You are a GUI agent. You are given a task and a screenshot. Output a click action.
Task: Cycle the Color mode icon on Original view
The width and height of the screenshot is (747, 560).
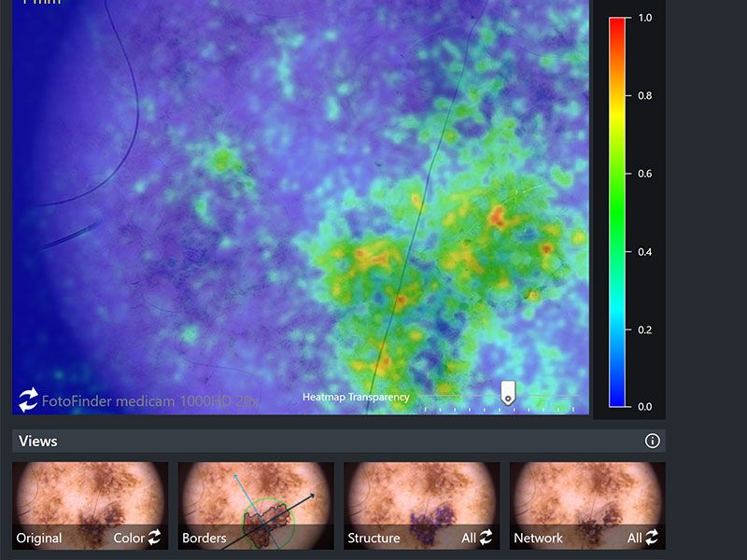point(154,538)
